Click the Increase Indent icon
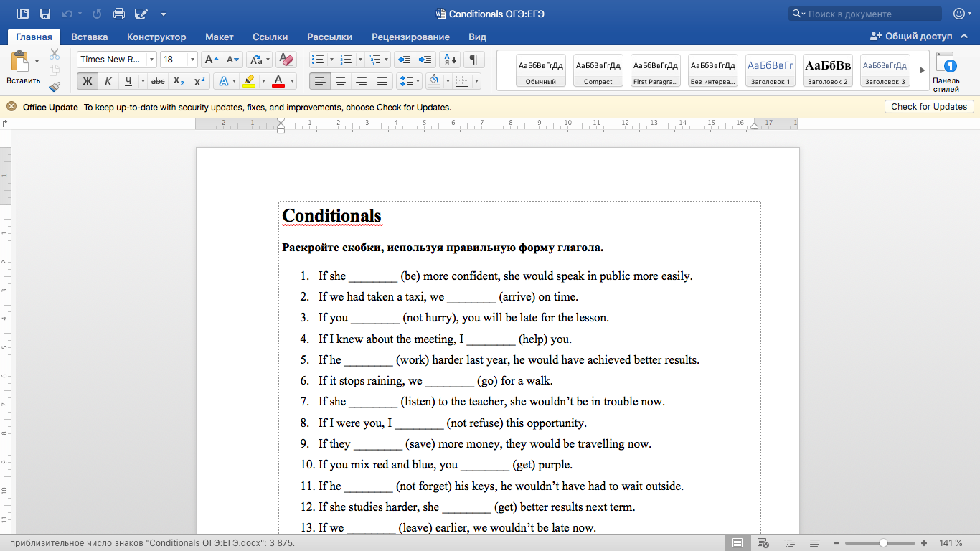This screenshot has height=551, width=980. click(x=425, y=60)
